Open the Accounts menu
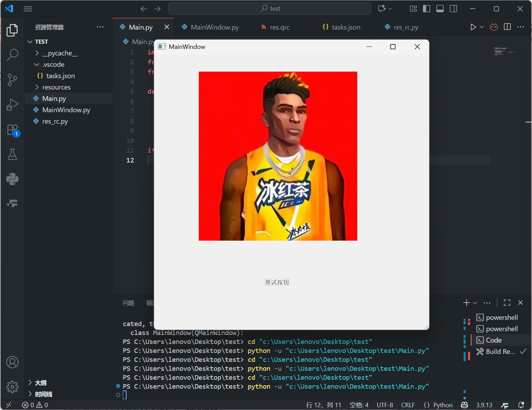The height and width of the screenshot is (410, 532). pos(12,362)
